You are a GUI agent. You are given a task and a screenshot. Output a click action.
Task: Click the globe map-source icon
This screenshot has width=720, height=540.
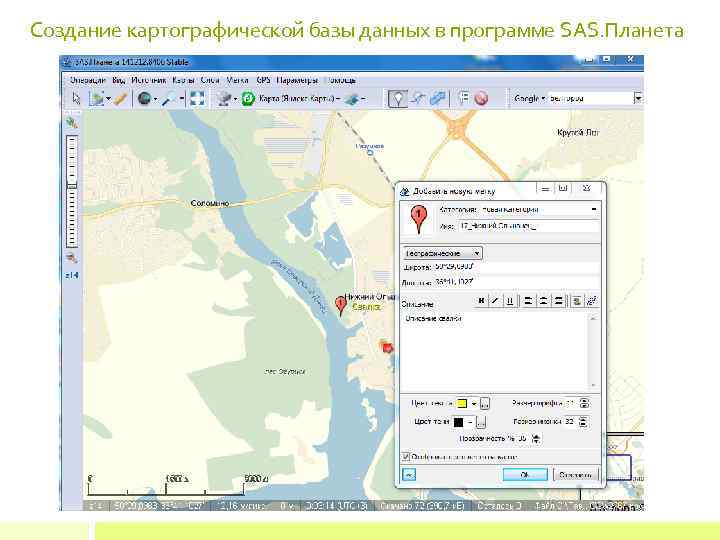coord(145,98)
